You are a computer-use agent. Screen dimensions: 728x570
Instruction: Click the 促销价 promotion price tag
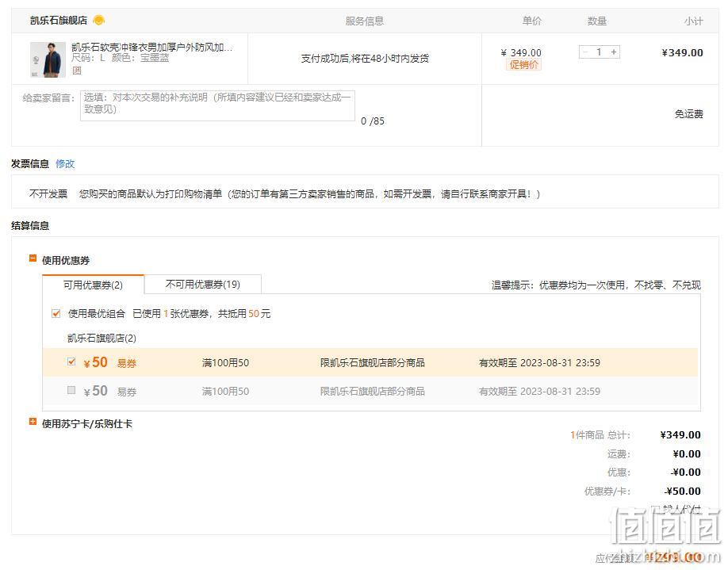click(x=523, y=64)
